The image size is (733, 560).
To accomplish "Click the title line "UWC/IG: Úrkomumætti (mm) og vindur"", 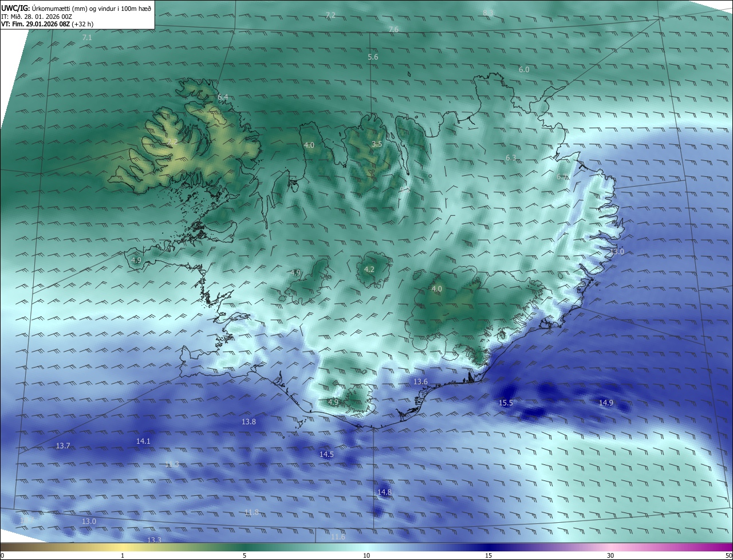I will click(x=77, y=8).
